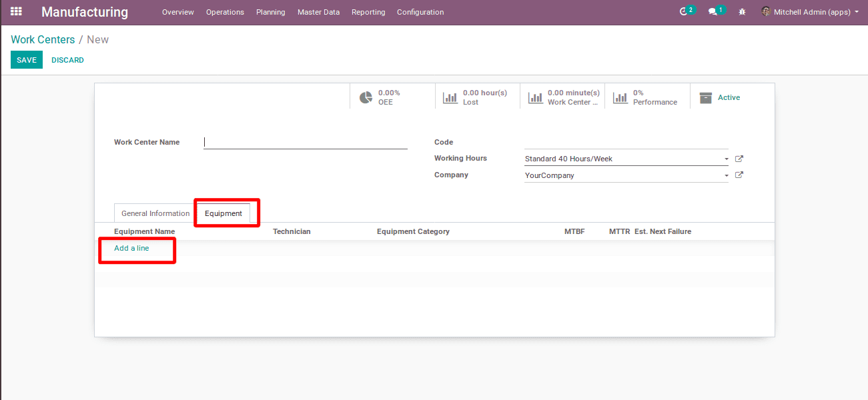Open the Configuration menu
868x400 pixels.
(420, 12)
